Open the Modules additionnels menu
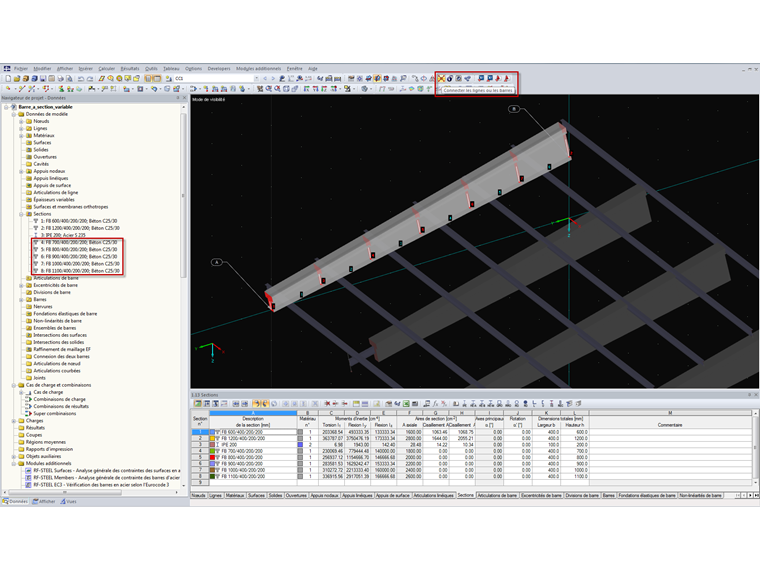This screenshot has height=570, width=760. point(258,68)
